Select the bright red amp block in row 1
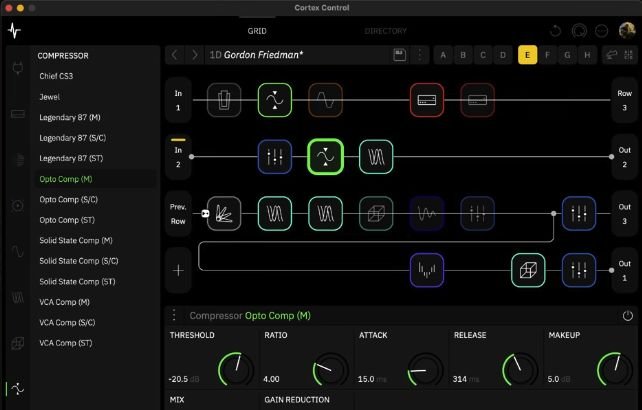 click(x=427, y=100)
